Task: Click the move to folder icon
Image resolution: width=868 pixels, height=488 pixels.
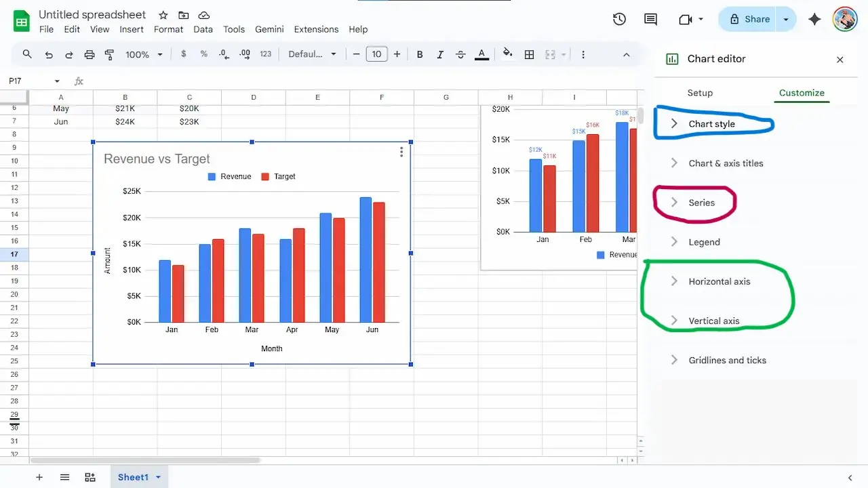Action: [183, 15]
